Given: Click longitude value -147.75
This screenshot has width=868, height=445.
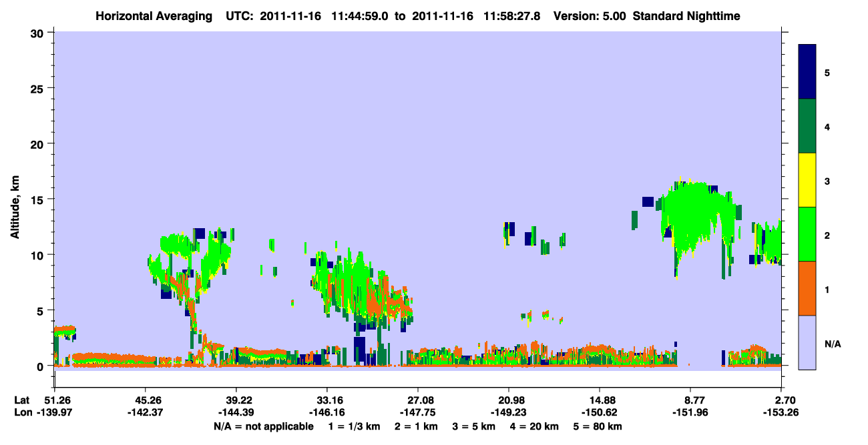Looking at the screenshot, I should 417,413.
